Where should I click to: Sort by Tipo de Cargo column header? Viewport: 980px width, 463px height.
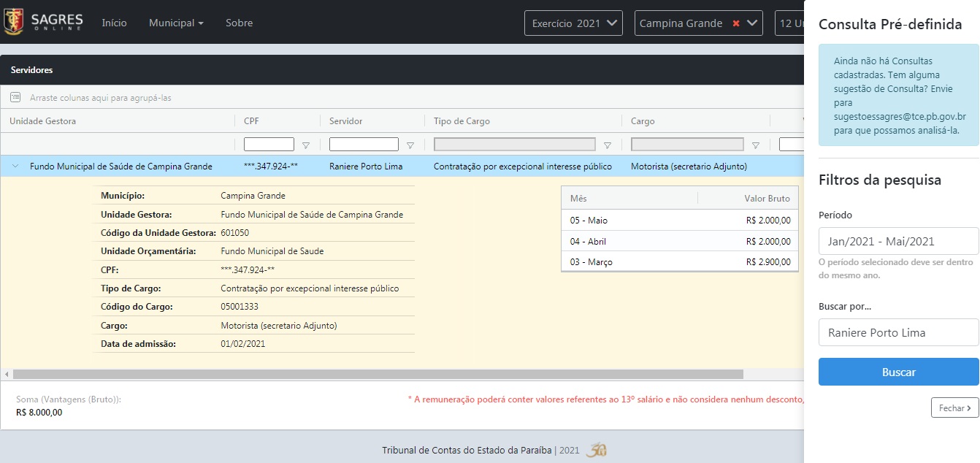[462, 121]
